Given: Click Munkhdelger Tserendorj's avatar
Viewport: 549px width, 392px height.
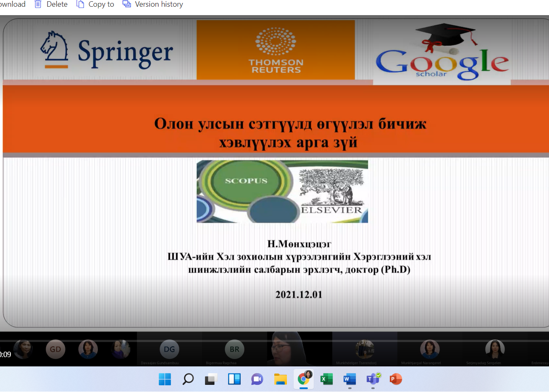Looking at the screenshot, I should (x=364, y=349).
